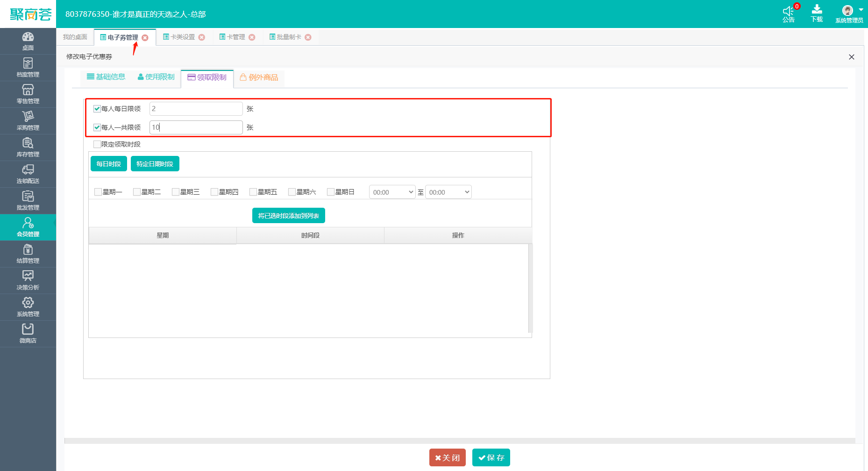Open 连锁配送 in the sidebar
The image size is (868, 471).
coord(28,174)
